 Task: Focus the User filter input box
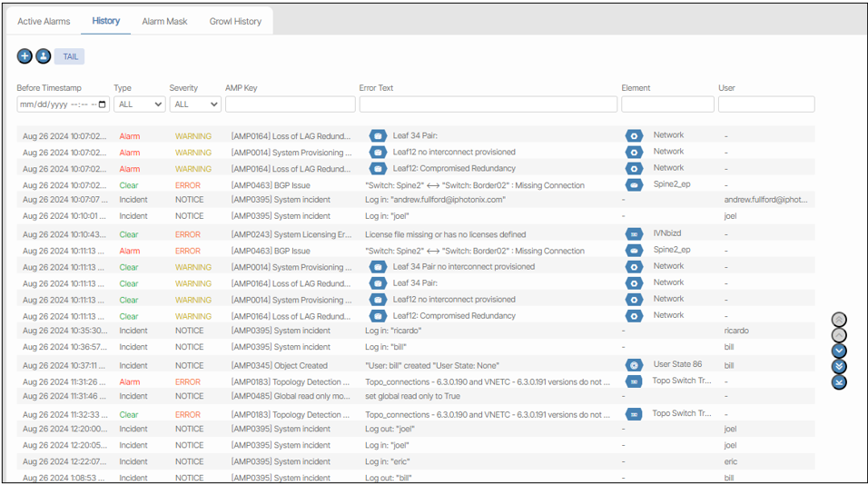(x=765, y=104)
